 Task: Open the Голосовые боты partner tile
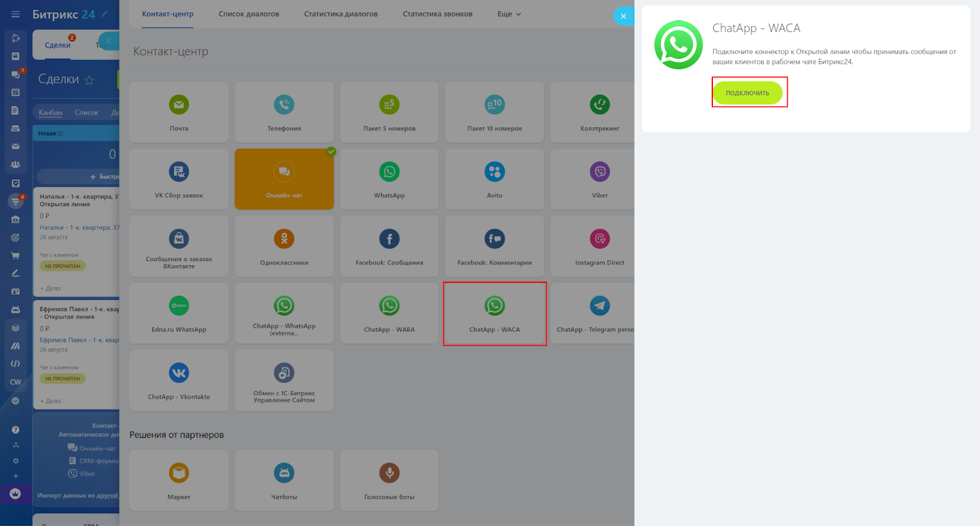(390, 481)
